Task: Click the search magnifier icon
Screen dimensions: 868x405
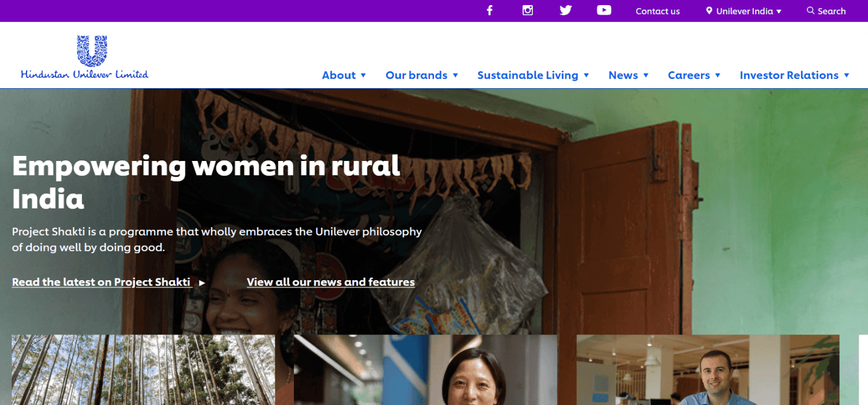Action: point(810,11)
